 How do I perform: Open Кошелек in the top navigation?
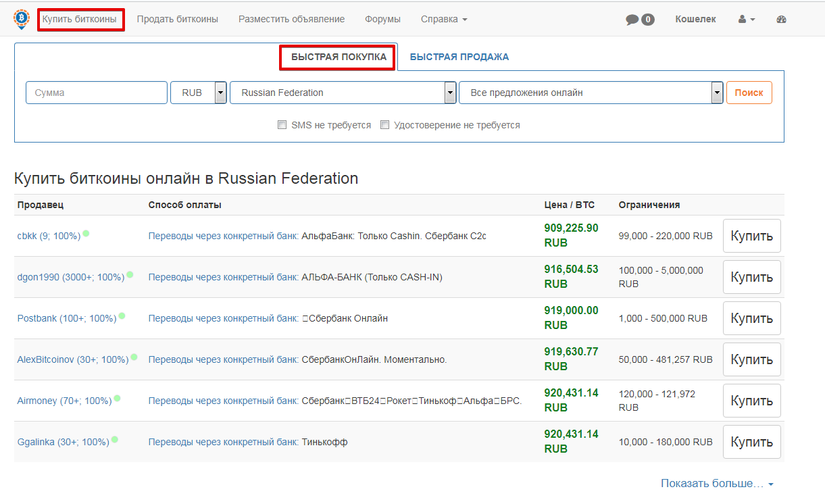pos(695,19)
